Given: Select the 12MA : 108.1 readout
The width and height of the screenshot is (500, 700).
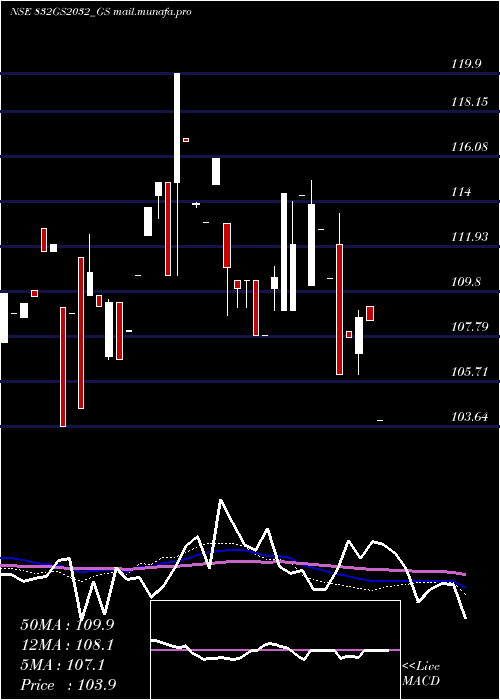Looking at the screenshot, I should [67, 645].
